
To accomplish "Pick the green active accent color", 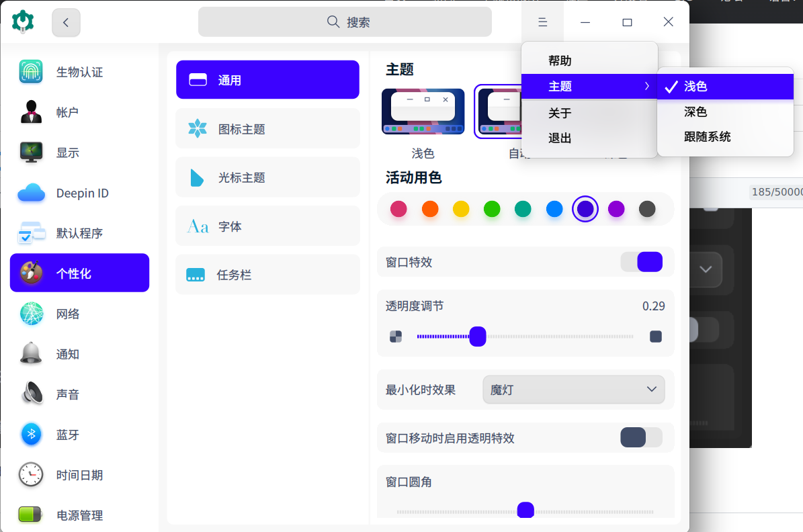I will point(492,209).
